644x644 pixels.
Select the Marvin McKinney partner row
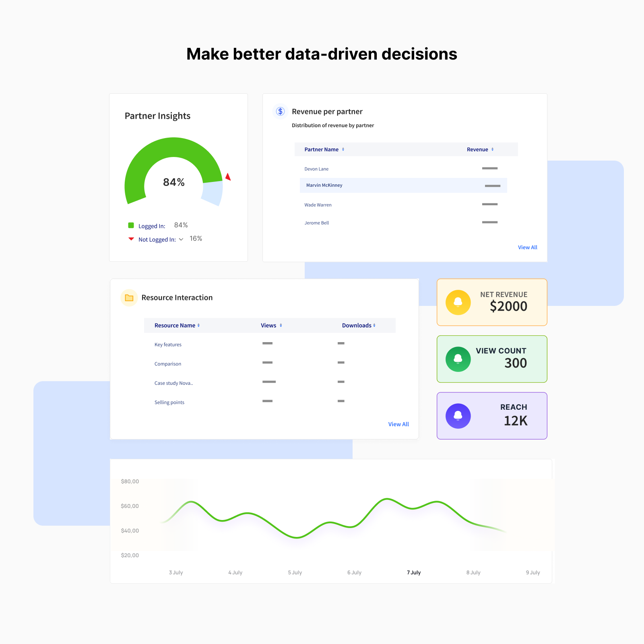(324, 185)
